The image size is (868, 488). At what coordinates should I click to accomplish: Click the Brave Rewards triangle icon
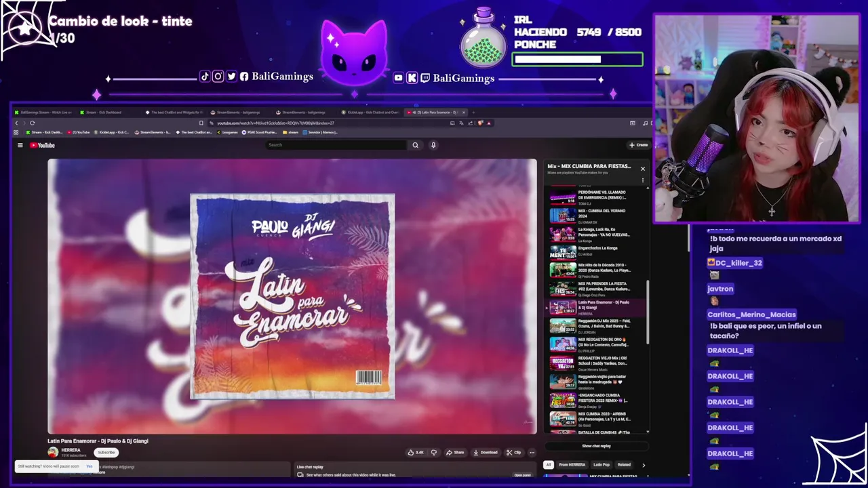point(489,123)
